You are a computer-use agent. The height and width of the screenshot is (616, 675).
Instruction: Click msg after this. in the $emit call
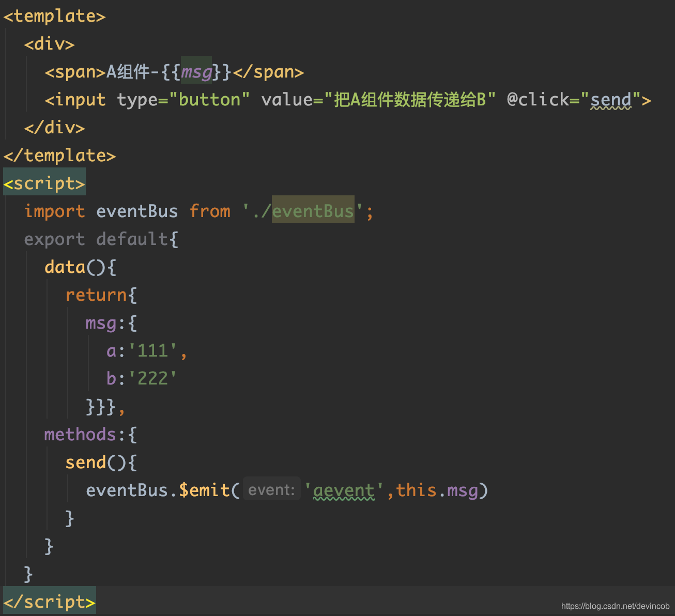(x=463, y=490)
